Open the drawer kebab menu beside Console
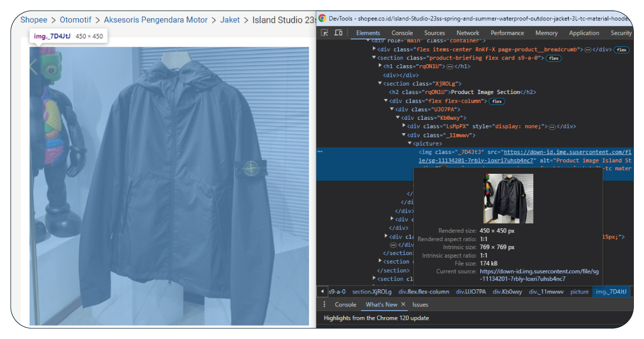This screenshot has height=339, width=644. point(324,304)
